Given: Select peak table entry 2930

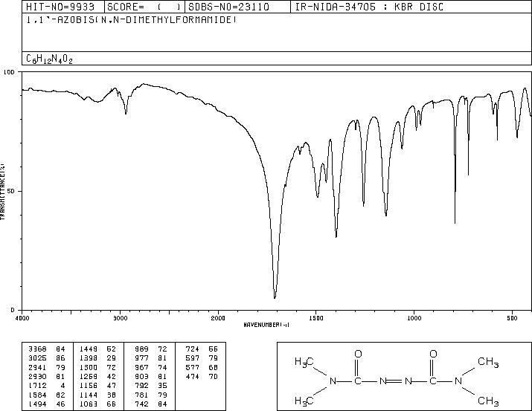Looking at the screenshot, I should (46, 376).
